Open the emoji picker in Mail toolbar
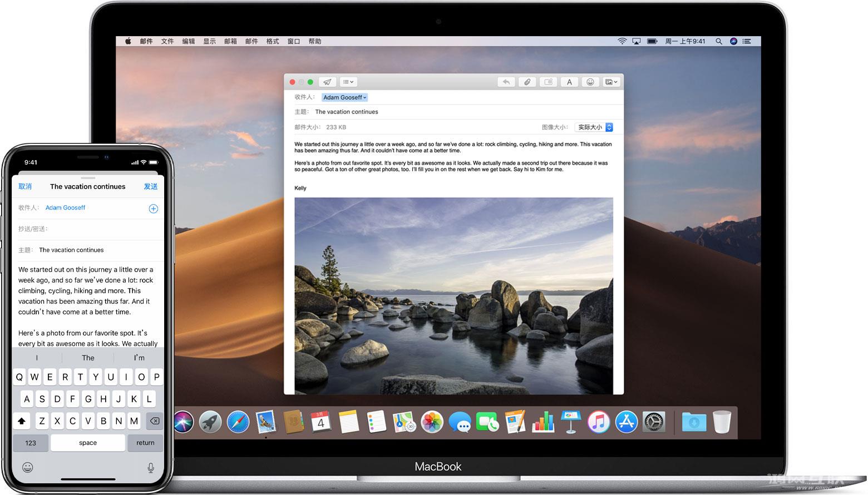868x495 pixels. (590, 82)
